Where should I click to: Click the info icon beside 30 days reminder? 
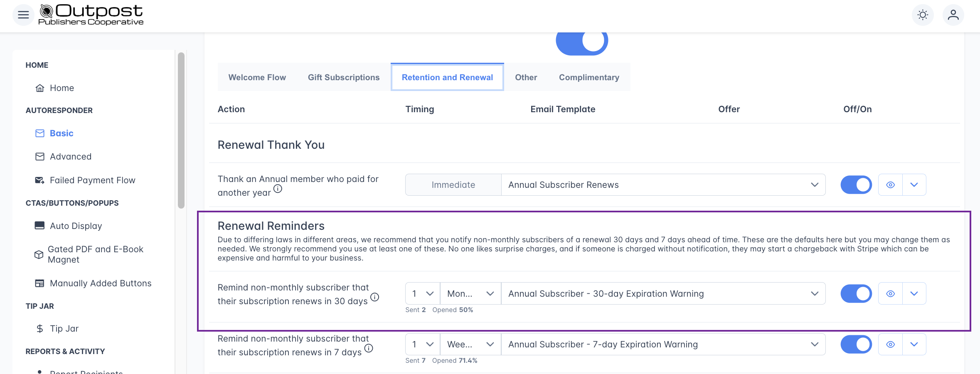pos(374,297)
